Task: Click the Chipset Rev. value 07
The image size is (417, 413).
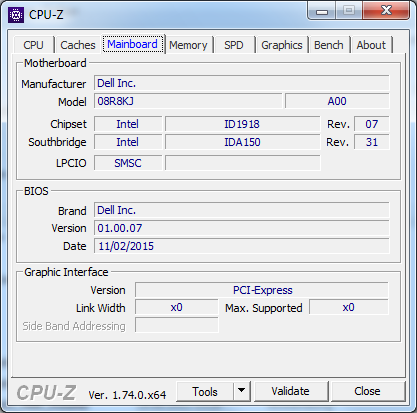Action: point(371,124)
